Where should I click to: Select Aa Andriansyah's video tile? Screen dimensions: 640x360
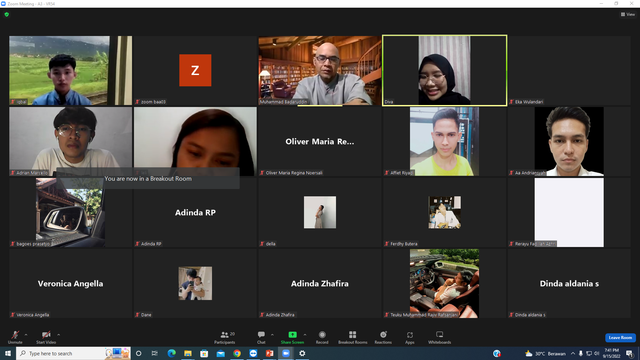pyautogui.click(x=569, y=141)
